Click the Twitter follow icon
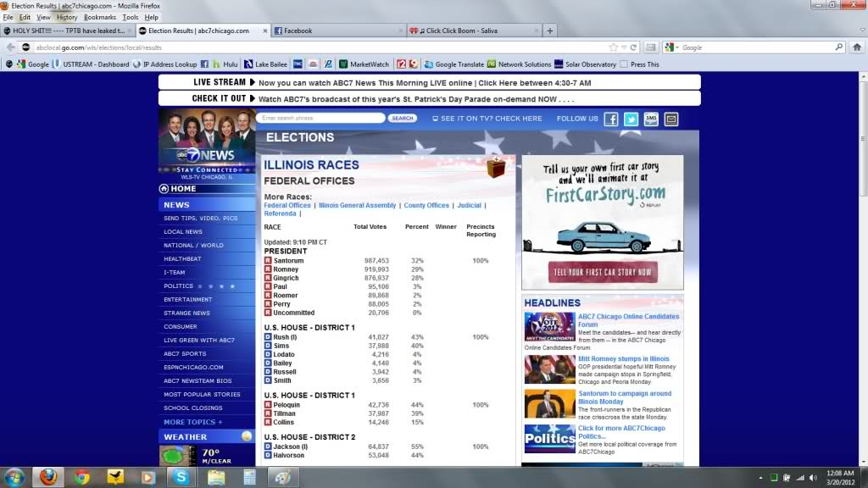868x488 pixels. 631,119
